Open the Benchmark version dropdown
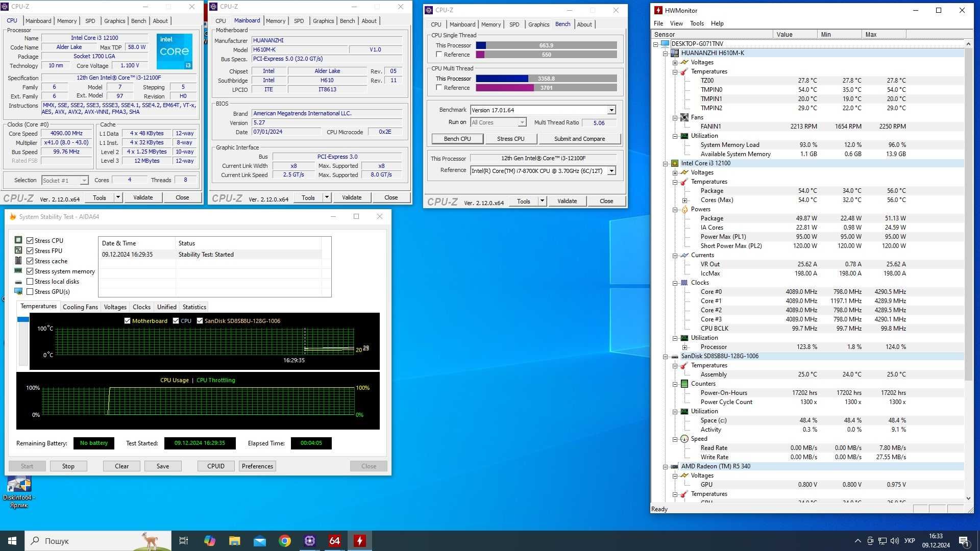This screenshot has width=980, height=551. [611, 110]
